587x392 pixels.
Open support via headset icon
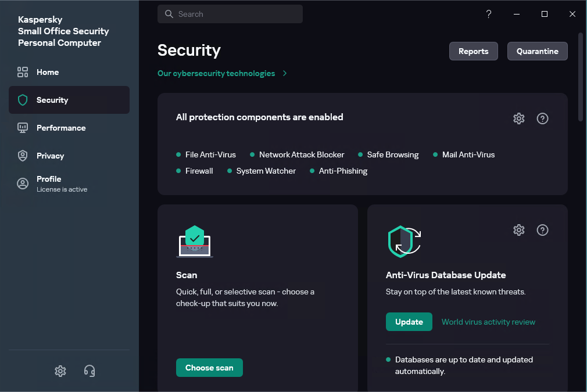(x=90, y=371)
